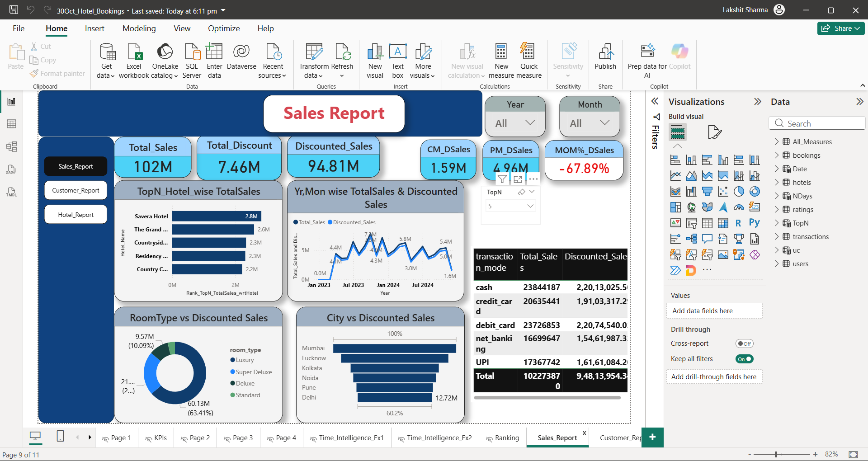Clear selections with TopN eraser icon
868x461 pixels.
click(521, 192)
